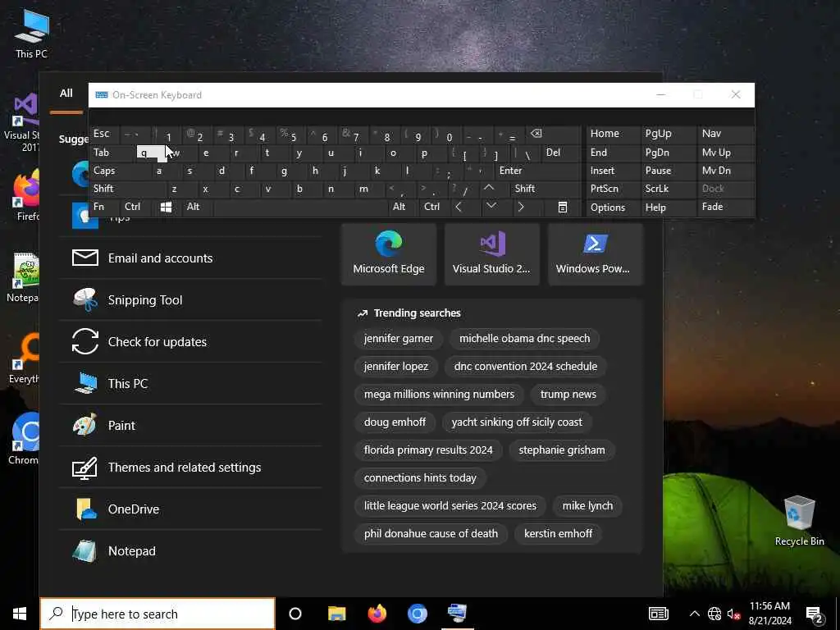Open the notification center icon
This screenshot has width=840, height=630.
(x=815, y=614)
